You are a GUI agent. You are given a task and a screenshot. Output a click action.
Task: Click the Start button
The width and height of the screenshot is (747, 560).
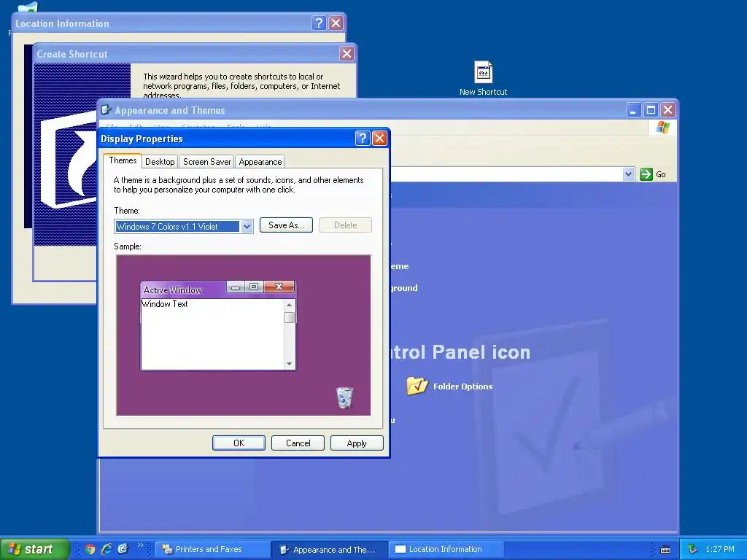click(35, 549)
